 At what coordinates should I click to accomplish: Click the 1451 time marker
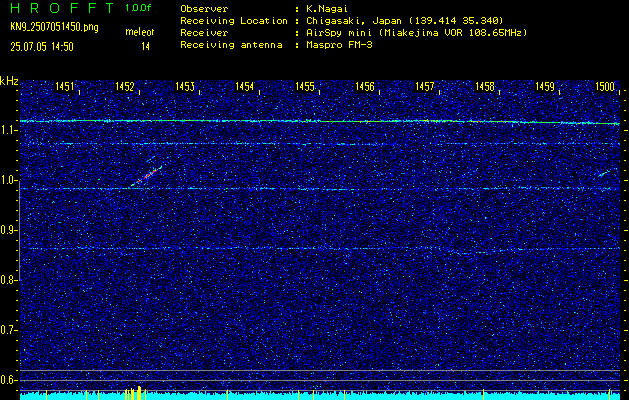pos(65,86)
